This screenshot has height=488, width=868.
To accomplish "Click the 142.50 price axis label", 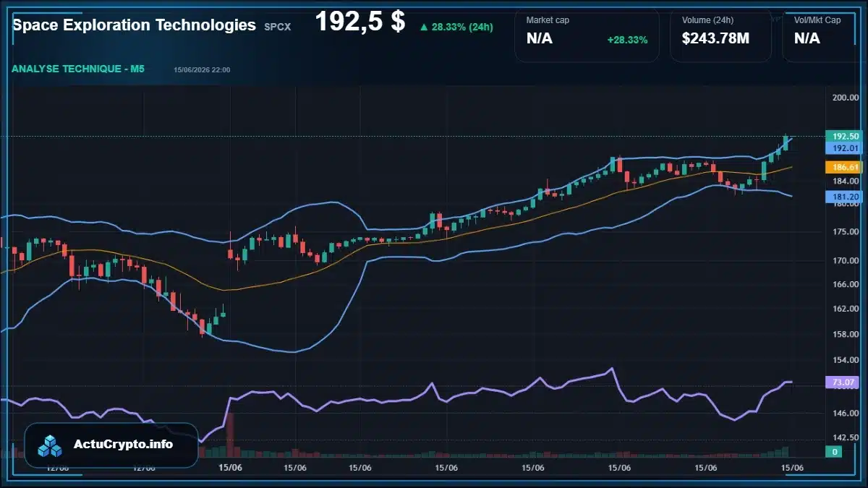I will click(x=845, y=438).
